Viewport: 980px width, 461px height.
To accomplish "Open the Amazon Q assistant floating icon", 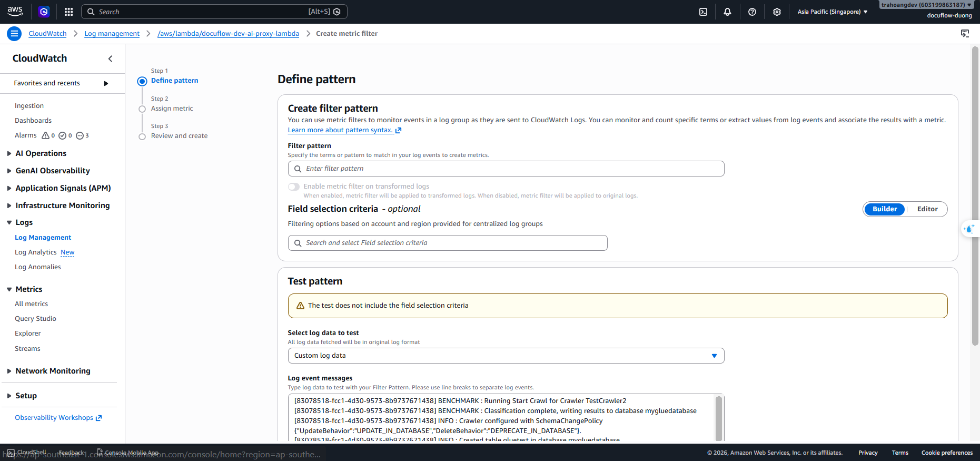I will click(969, 229).
